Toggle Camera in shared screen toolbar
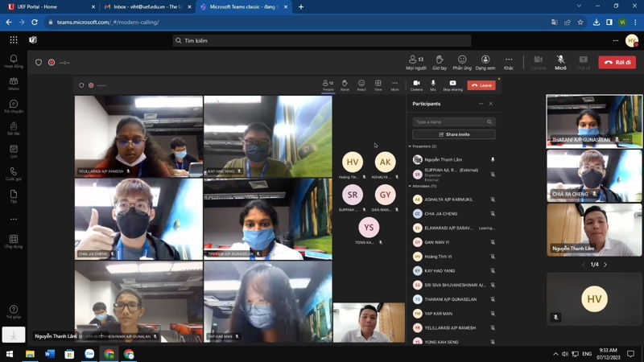Viewport: 644px width, 362px height. tap(416, 85)
